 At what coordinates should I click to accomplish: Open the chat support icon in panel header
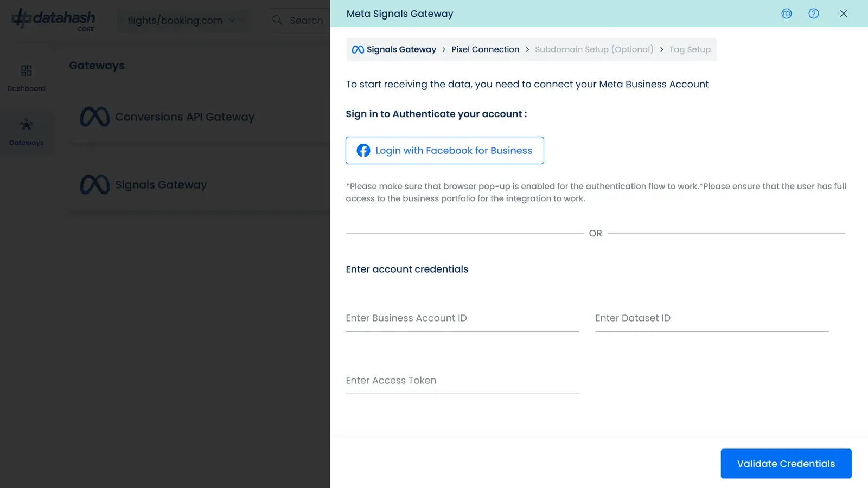click(x=787, y=14)
